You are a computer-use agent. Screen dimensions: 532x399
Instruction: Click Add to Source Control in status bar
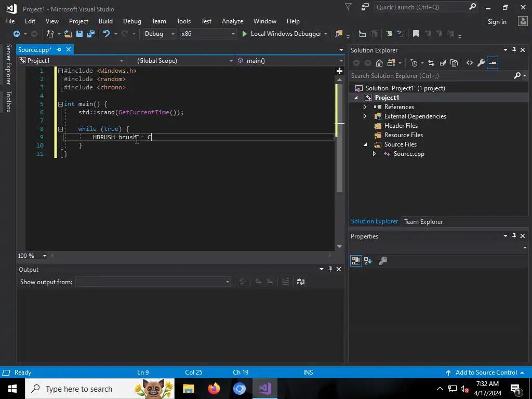486,372
